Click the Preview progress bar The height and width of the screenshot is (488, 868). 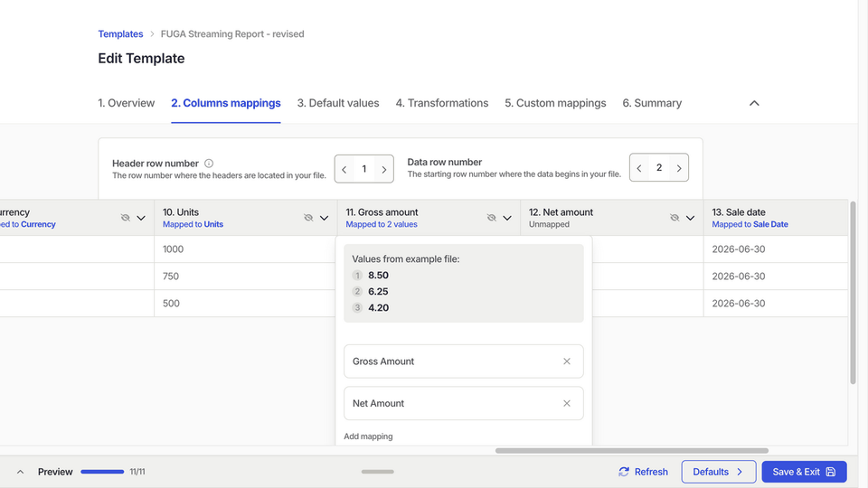click(x=102, y=472)
